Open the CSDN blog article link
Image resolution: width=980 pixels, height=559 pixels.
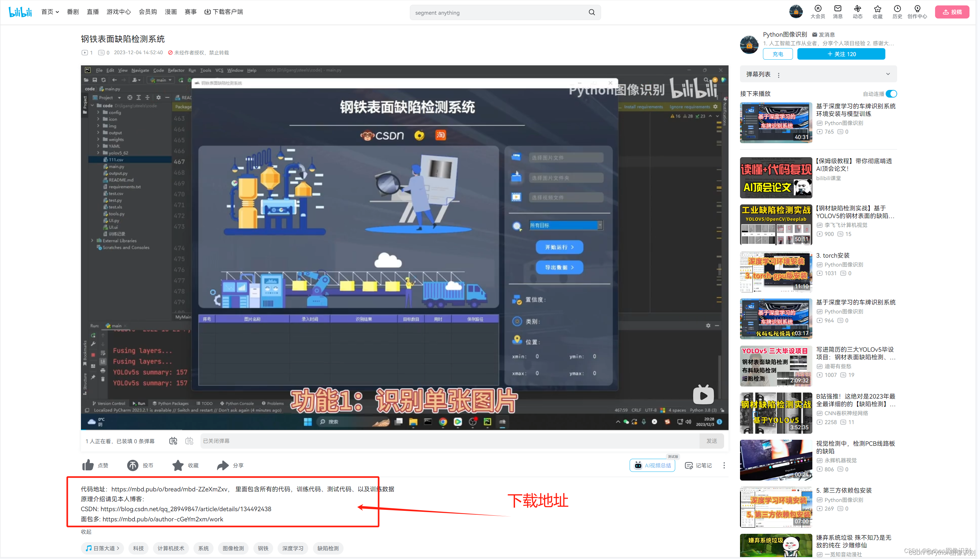[186, 509]
